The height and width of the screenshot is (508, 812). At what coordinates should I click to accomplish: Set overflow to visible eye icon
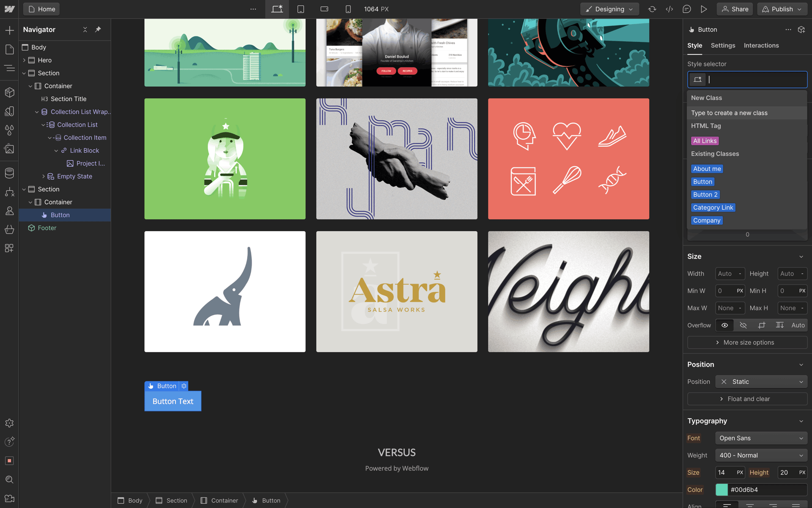tap(724, 325)
